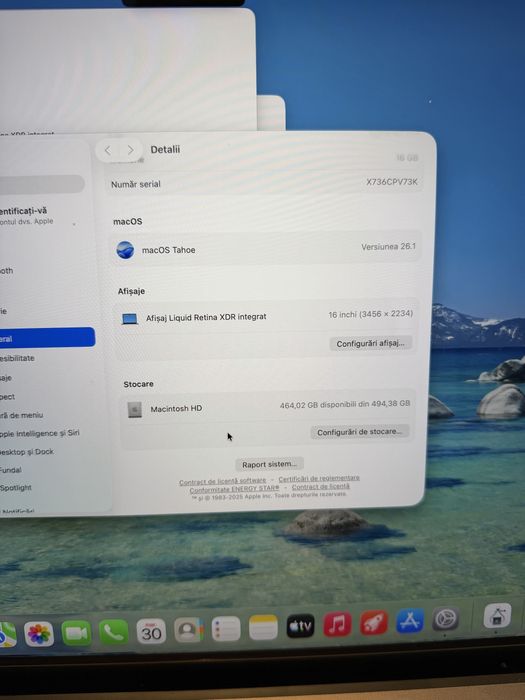525x700 pixels.
Task: Open the second-line Contract de licență link
Action: point(321,487)
